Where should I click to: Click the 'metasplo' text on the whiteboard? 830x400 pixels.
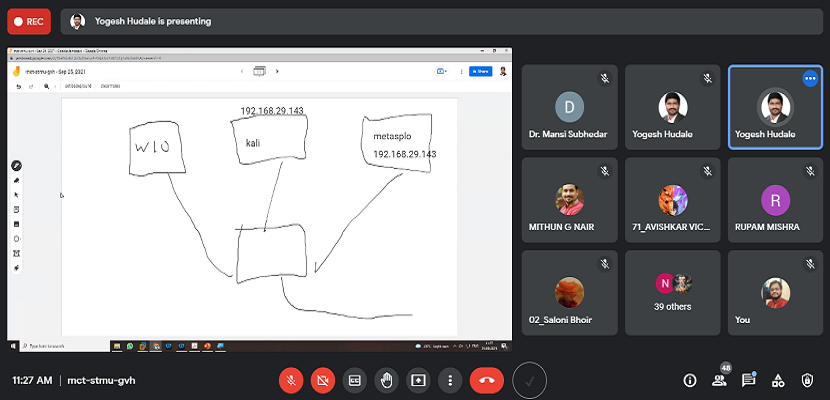click(392, 137)
